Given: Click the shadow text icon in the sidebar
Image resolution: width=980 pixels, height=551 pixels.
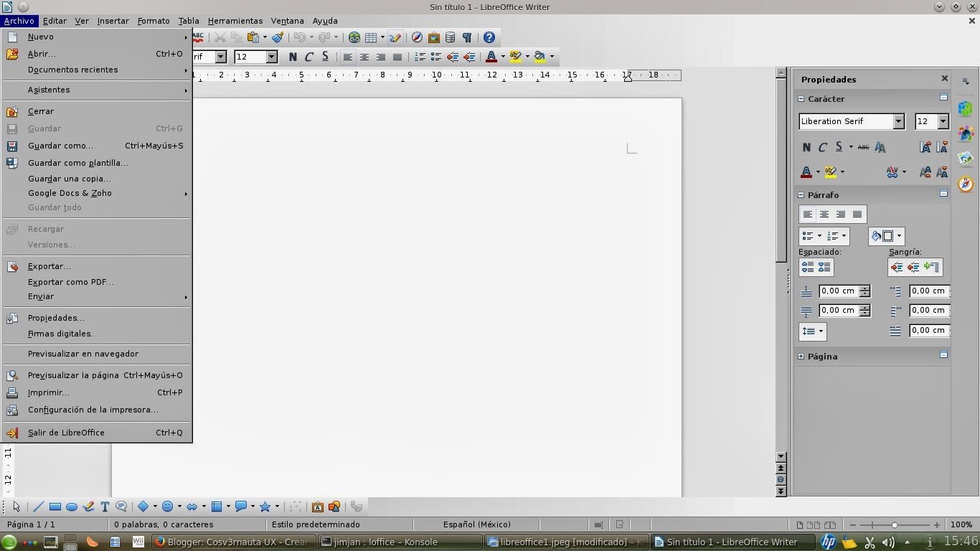Looking at the screenshot, I should 880,147.
